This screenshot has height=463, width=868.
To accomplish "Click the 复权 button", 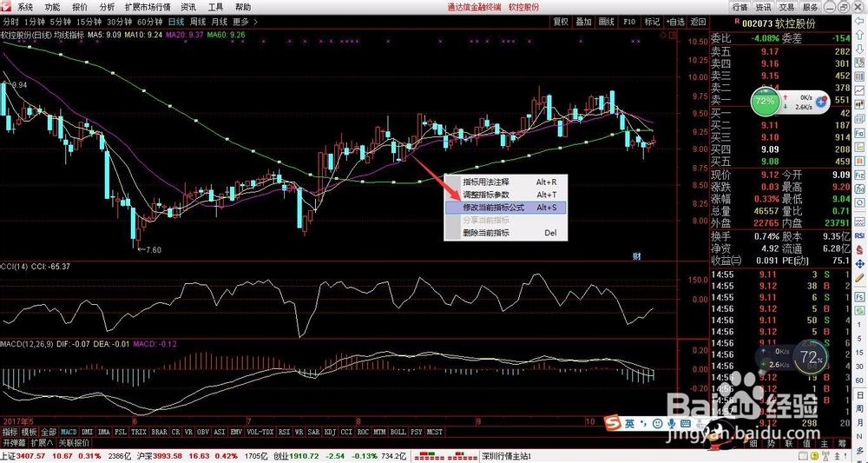I will pos(561,23).
